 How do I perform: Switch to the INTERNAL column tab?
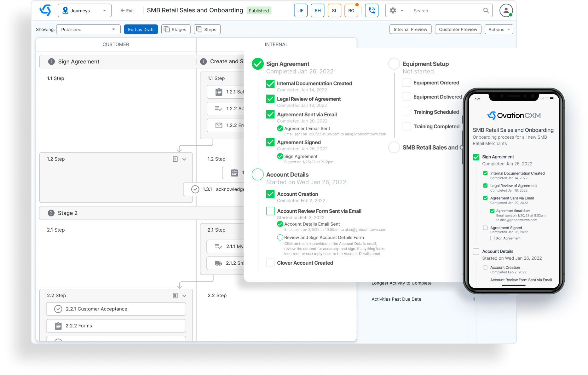coord(276,44)
